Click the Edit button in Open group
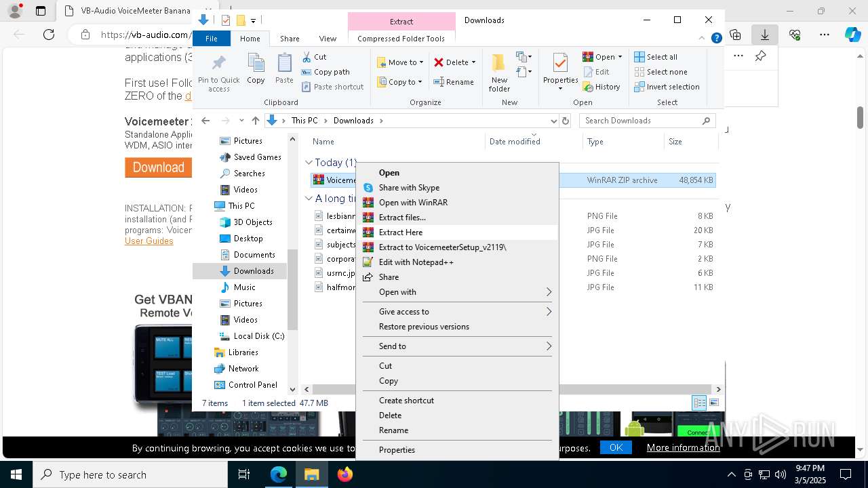The width and height of the screenshot is (868, 488). click(596, 72)
